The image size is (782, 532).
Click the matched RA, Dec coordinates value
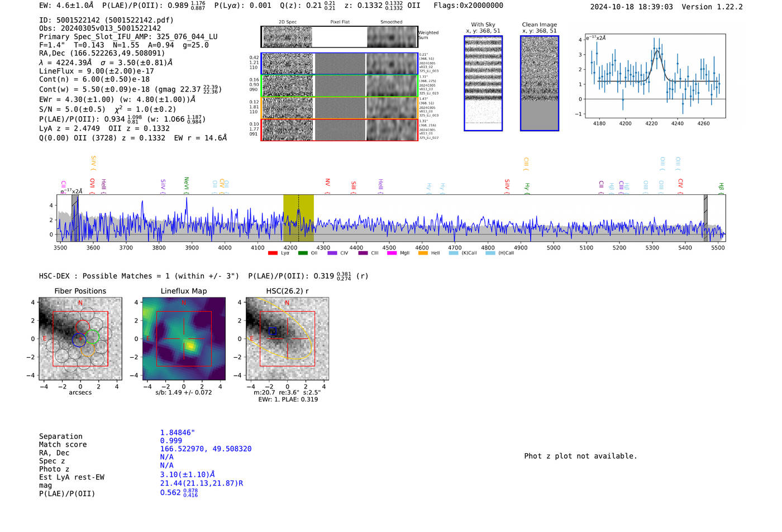pos(206,449)
